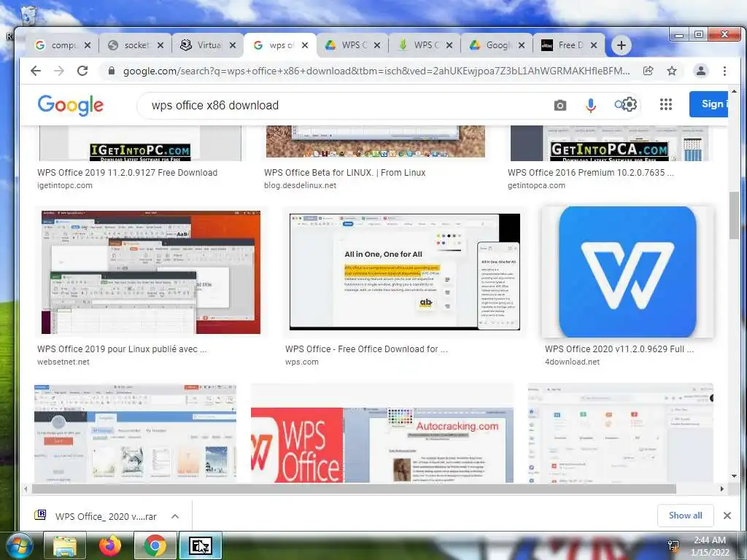Close the 'socket' tab
This screenshot has width=747, height=560.
pos(160,45)
